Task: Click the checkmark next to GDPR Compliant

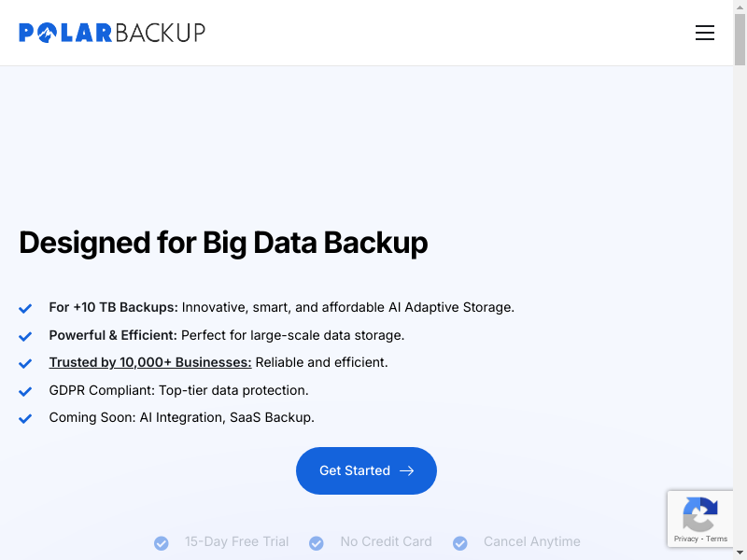Action: tap(26, 391)
